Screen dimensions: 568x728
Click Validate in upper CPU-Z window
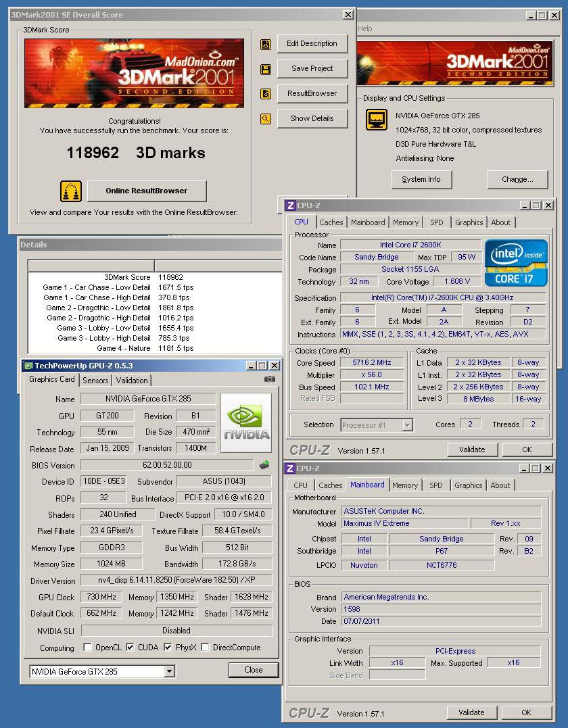473,450
